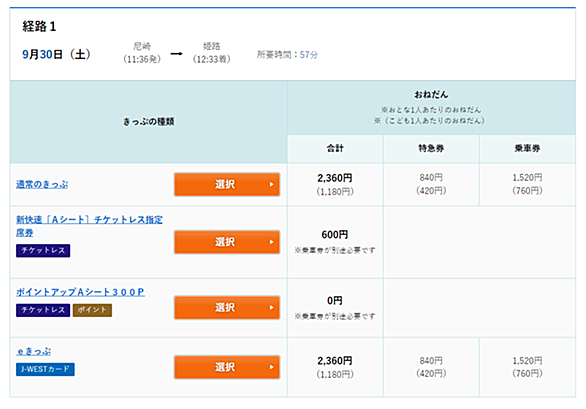This screenshot has width=586, height=409.
Task: Open the eきっぷ link
Action: pyautogui.click(x=34, y=351)
